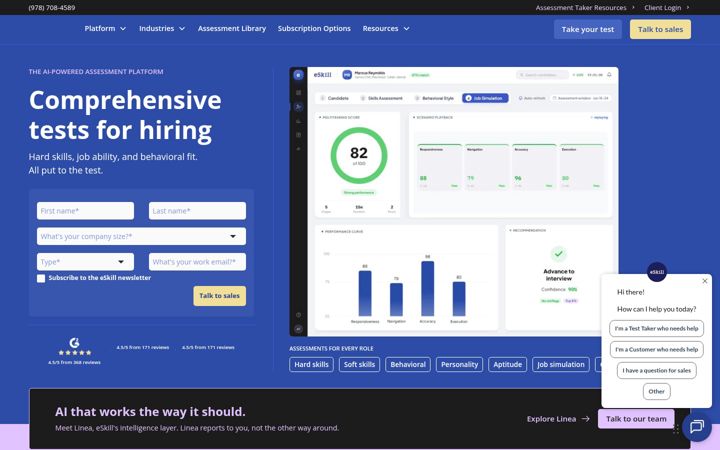This screenshot has width=720, height=450.
Task: Select the Soft skills tag
Action: 359,365
